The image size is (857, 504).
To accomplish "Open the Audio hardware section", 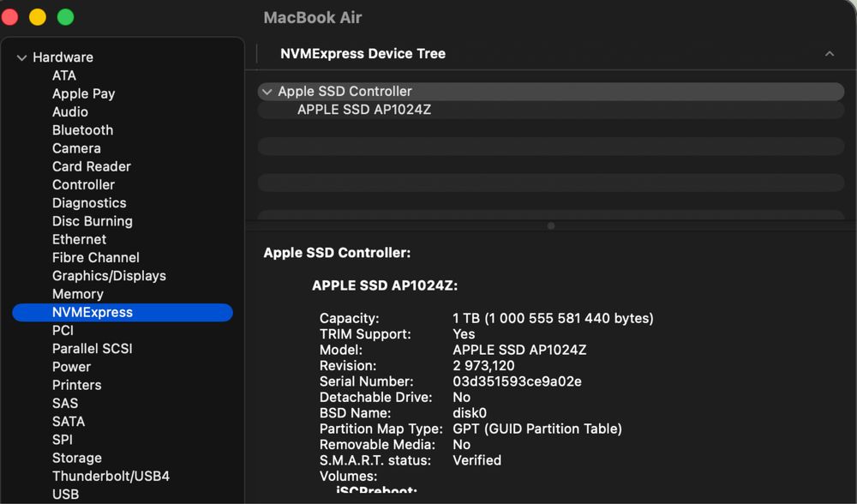I will tap(70, 111).
